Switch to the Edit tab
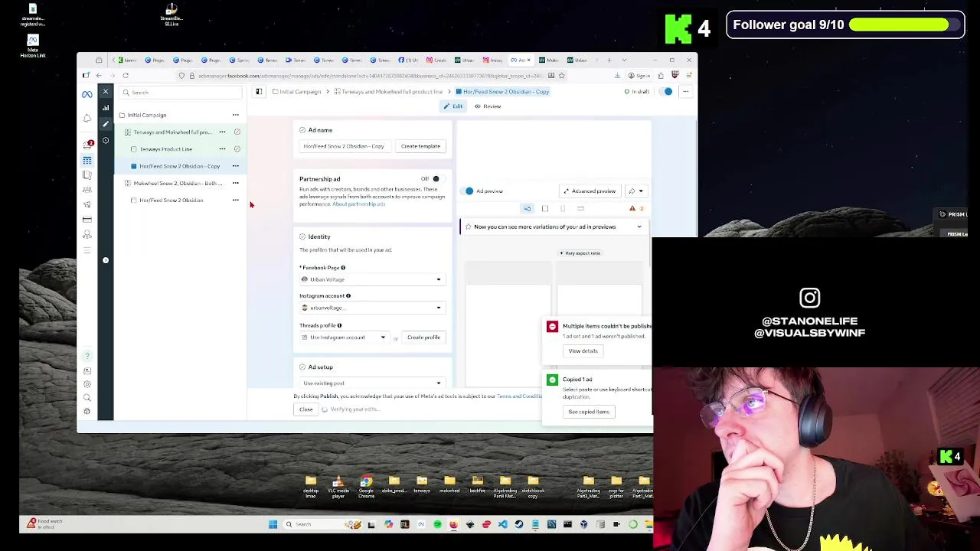The height and width of the screenshot is (551, 980). point(452,106)
